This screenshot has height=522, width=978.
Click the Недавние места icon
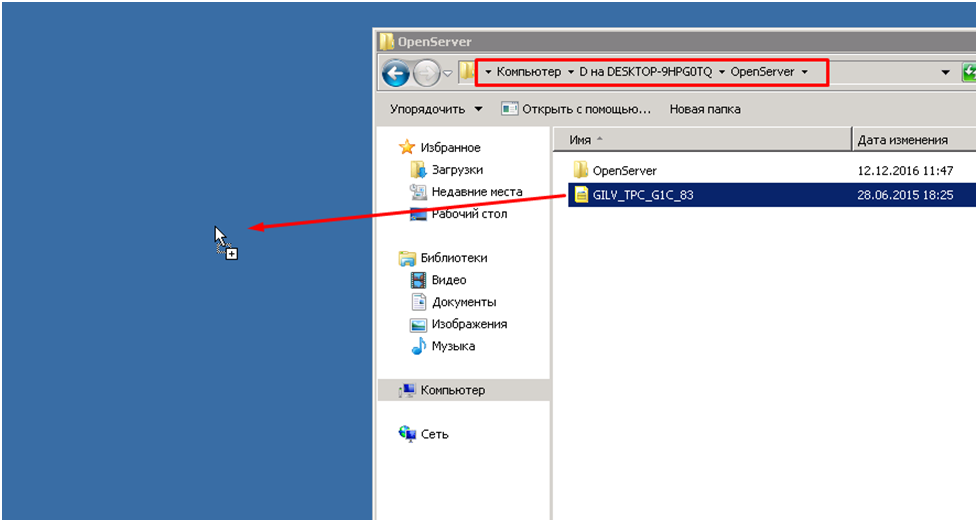418,191
